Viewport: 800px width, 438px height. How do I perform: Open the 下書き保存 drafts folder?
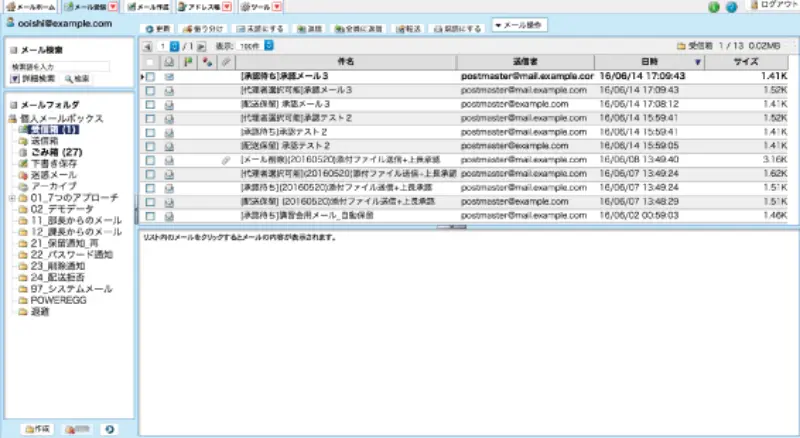[x=56, y=163]
